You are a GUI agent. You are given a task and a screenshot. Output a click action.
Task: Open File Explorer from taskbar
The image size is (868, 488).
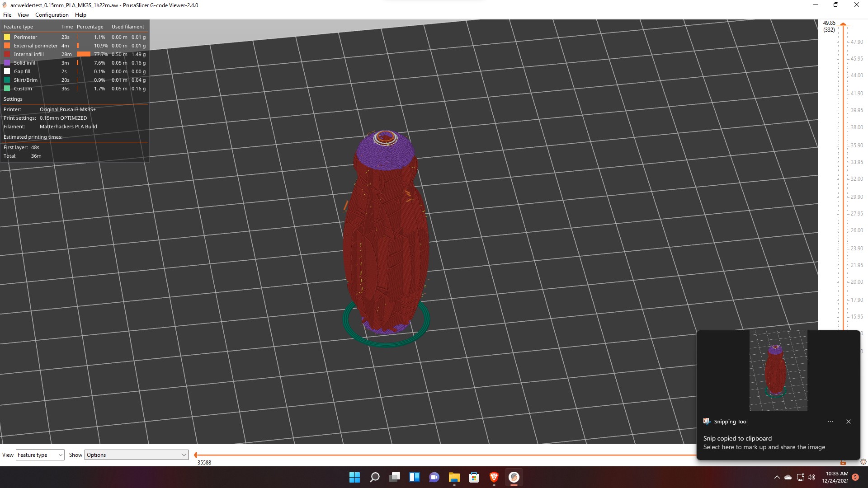454,477
